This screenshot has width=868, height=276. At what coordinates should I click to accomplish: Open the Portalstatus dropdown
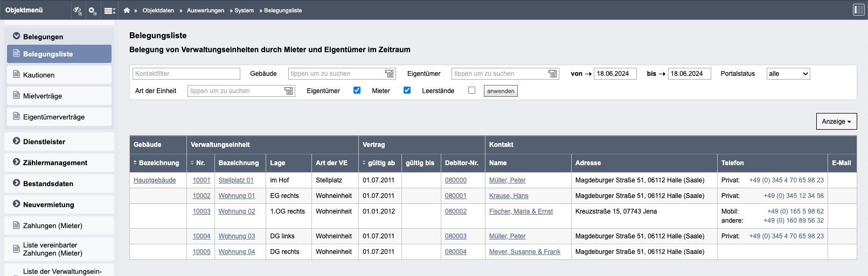click(788, 74)
